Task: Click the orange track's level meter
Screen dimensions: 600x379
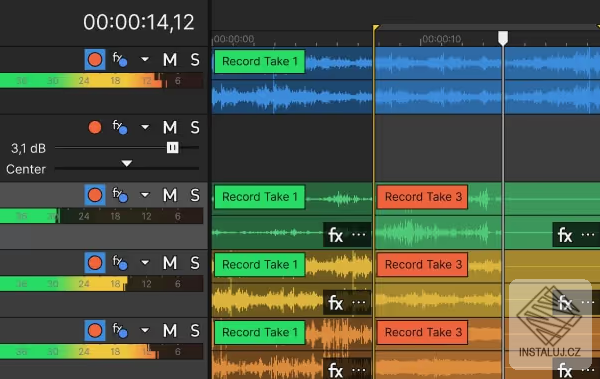Action: point(101,352)
